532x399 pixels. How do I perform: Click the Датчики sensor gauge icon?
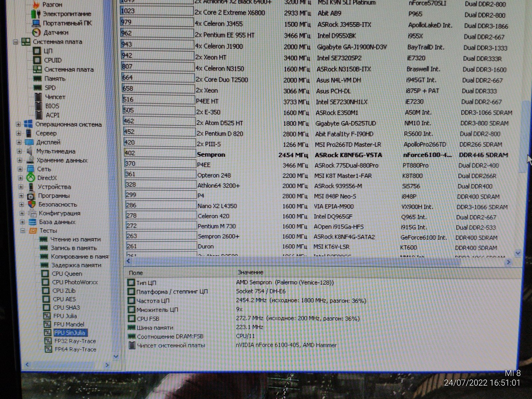click(x=36, y=33)
